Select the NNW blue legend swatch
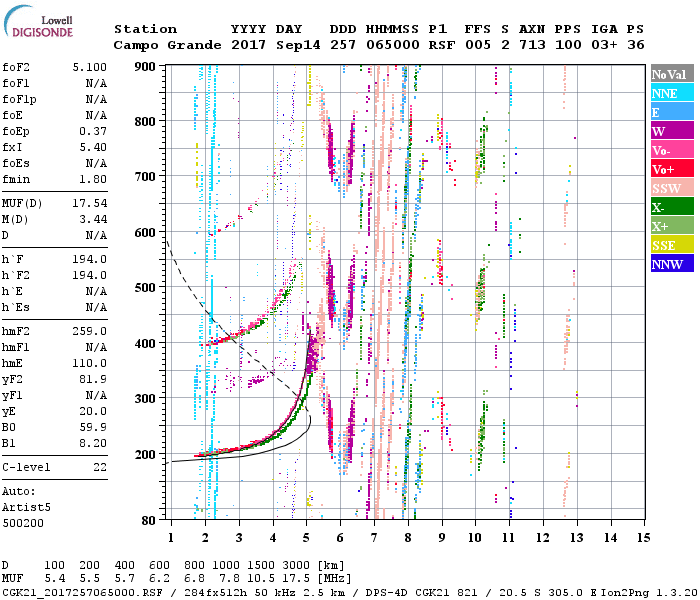This screenshot has width=700, height=600. [x=672, y=263]
